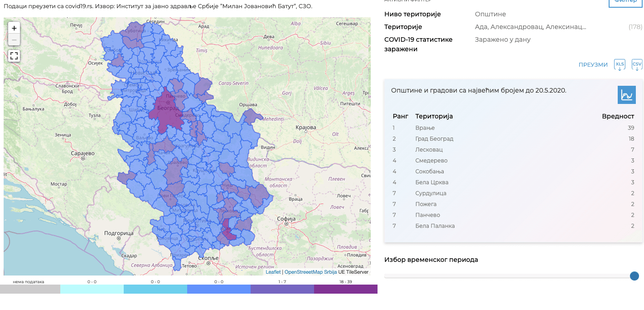Click the Територија column header

pyautogui.click(x=434, y=116)
